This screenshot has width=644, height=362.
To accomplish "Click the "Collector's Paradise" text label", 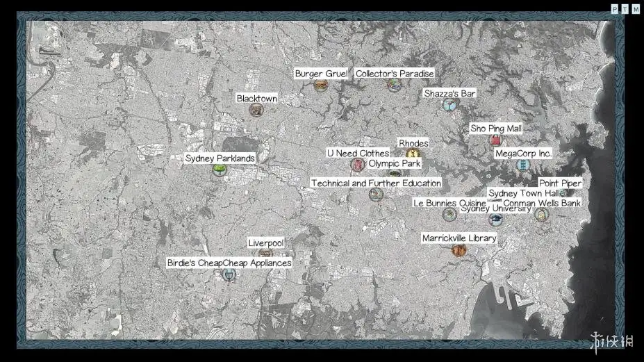I will [395, 74].
